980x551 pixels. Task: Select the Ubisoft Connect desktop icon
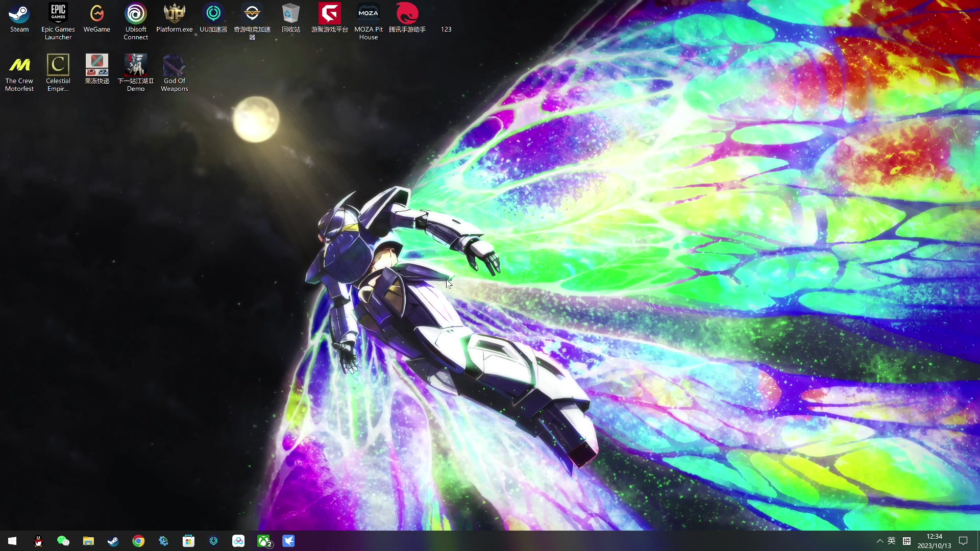[x=136, y=21]
